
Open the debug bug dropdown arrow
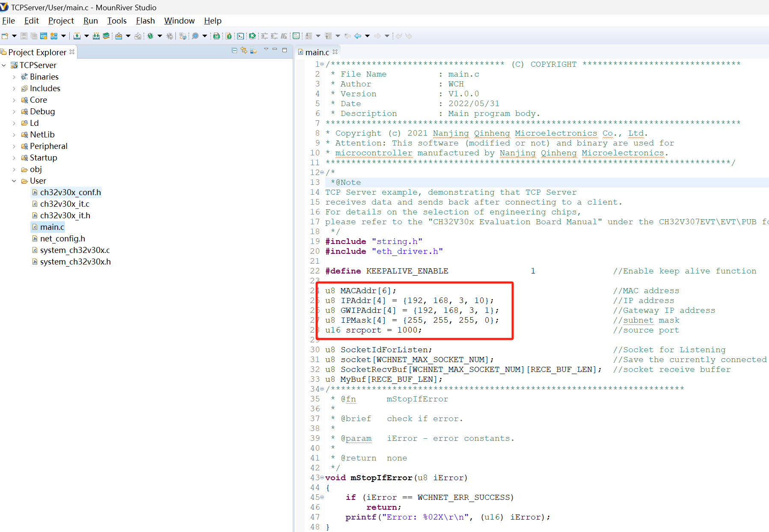point(160,36)
